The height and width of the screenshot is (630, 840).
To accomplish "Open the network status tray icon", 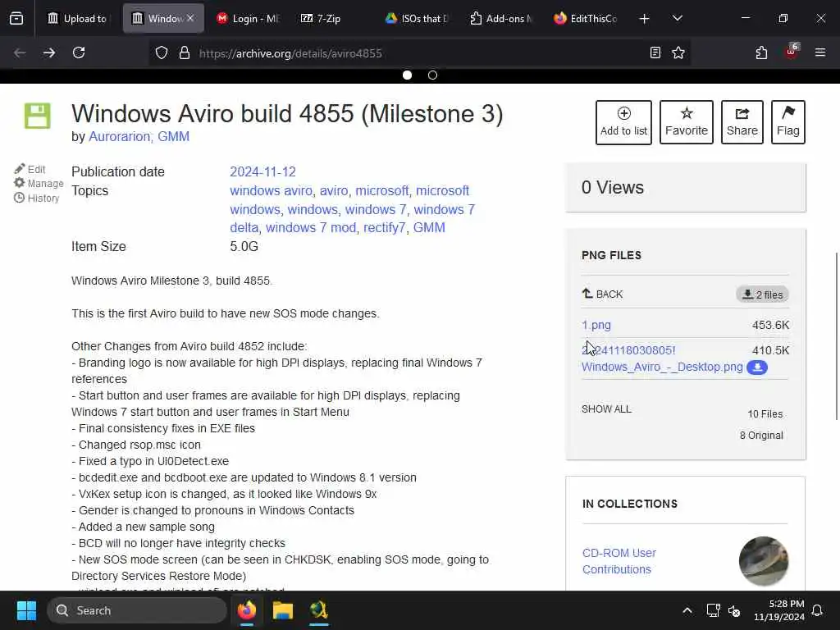I will tap(713, 610).
